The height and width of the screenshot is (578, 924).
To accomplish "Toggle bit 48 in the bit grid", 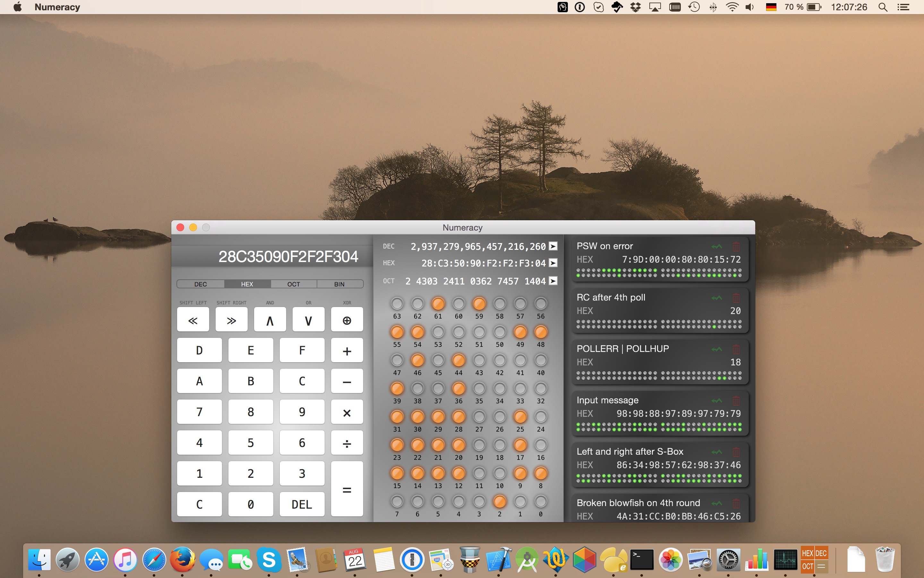I will tap(541, 332).
